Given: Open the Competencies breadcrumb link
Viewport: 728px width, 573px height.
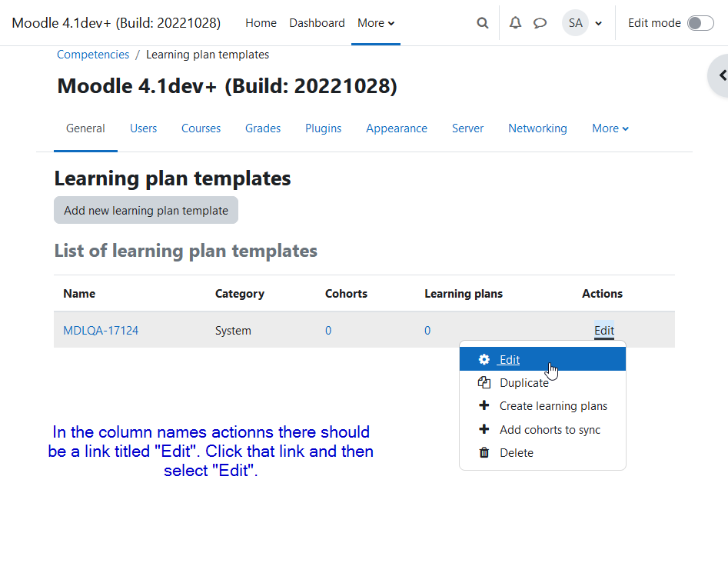Looking at the screenshot, I should point(93,55).
